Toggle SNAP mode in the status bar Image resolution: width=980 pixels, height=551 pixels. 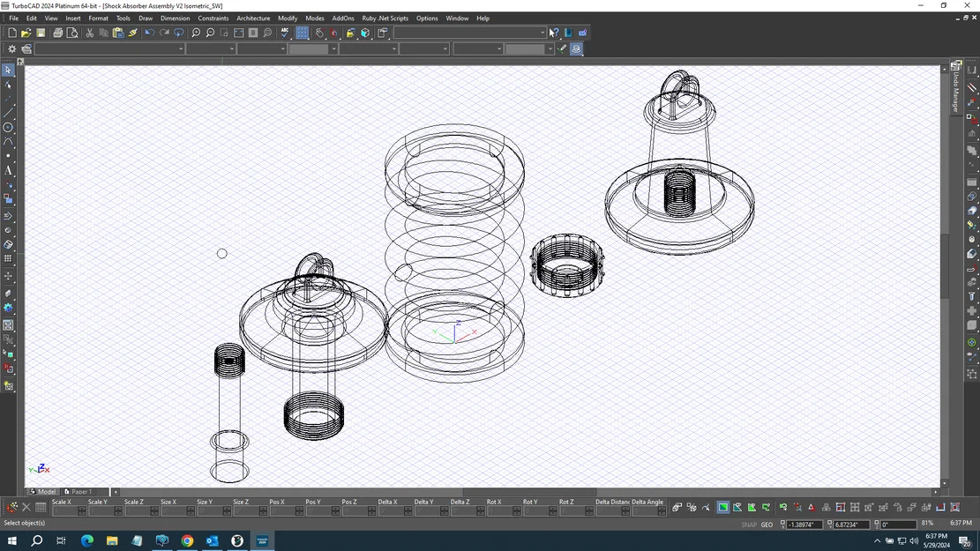[748, 524]
